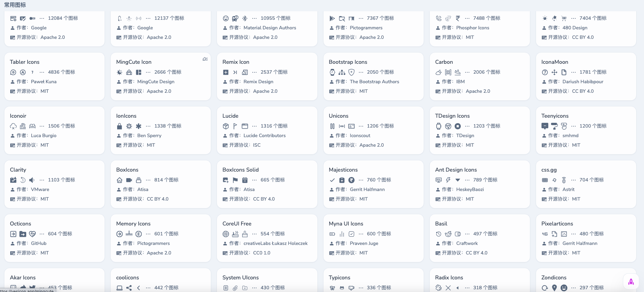Click author text 'creativeLabs Łukasz Holeczek'
This screenshot has width=644, height=292.
[x=276, y=244]
